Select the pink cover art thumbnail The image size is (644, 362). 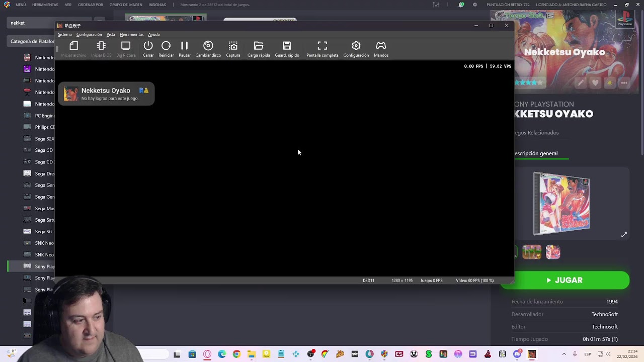[553, 252]
